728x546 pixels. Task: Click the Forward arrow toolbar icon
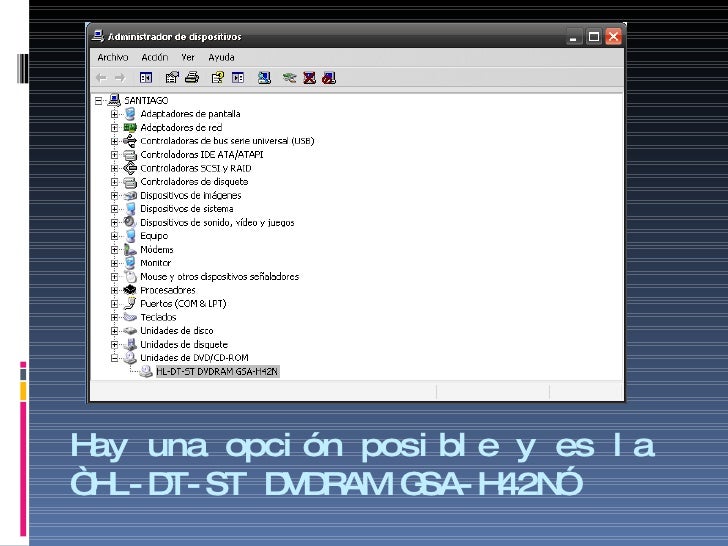click(x=120, y=78)
